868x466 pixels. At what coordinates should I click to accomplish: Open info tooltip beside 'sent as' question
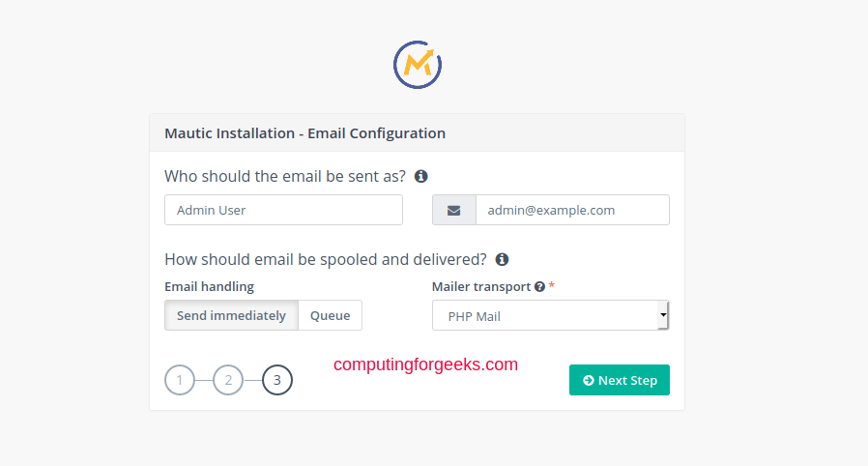(x=421, y=176)
